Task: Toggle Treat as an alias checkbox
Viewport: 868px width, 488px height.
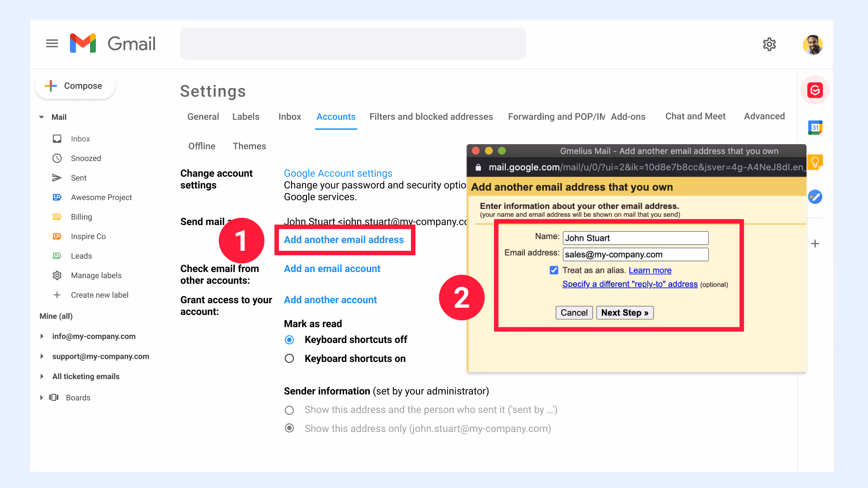Action: 554,270
